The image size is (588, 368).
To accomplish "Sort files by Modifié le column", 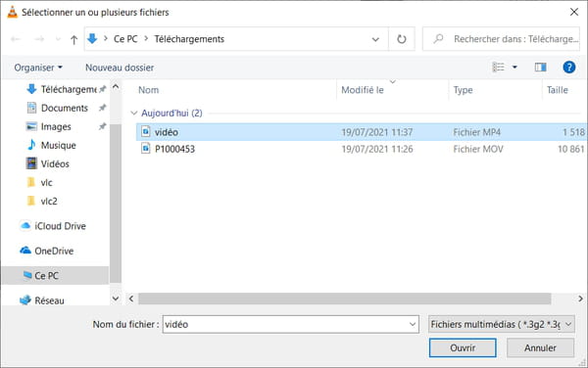I will point(363,90).
